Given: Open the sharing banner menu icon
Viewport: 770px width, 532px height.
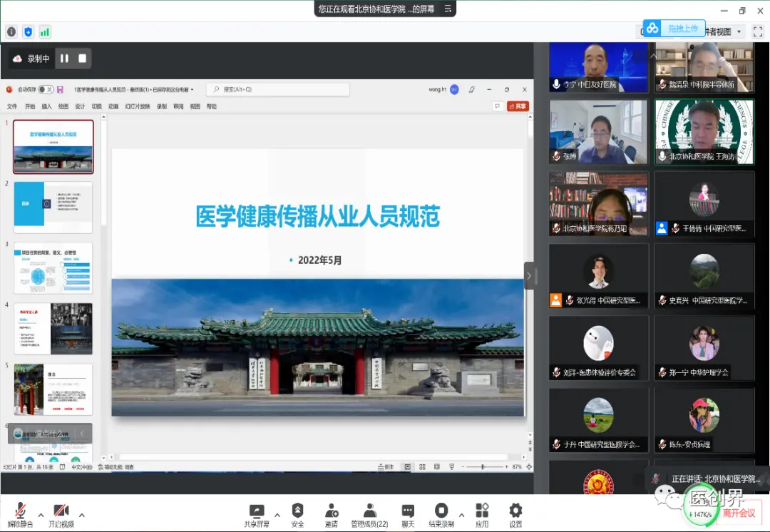Looking at the screenshot, I should tap(447, 9).
